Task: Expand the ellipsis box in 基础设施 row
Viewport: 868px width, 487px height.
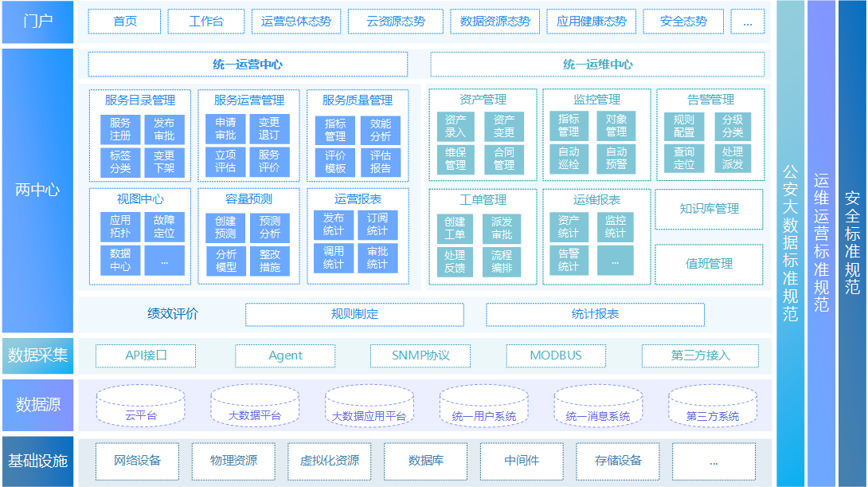Action: point(713,461)
